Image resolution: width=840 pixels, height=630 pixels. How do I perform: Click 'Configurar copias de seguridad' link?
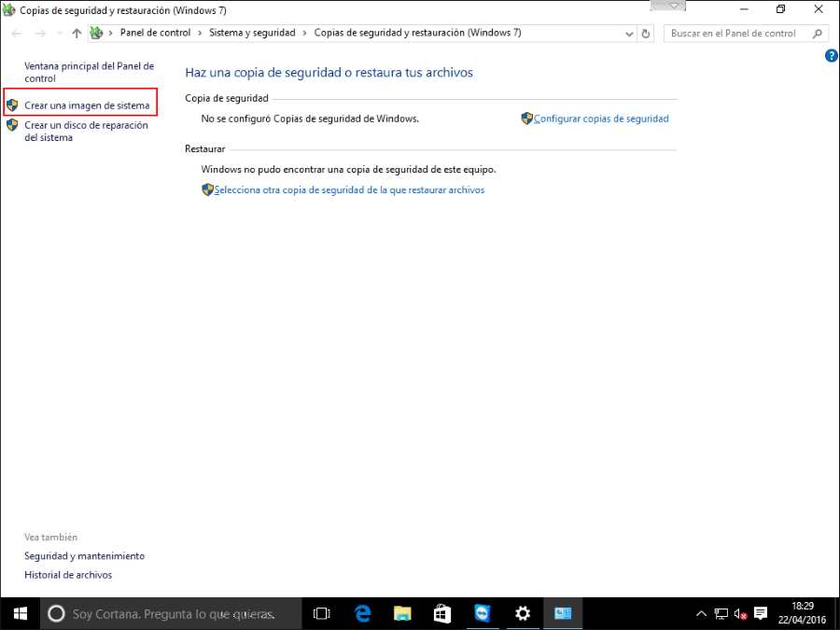click(601, 119)
